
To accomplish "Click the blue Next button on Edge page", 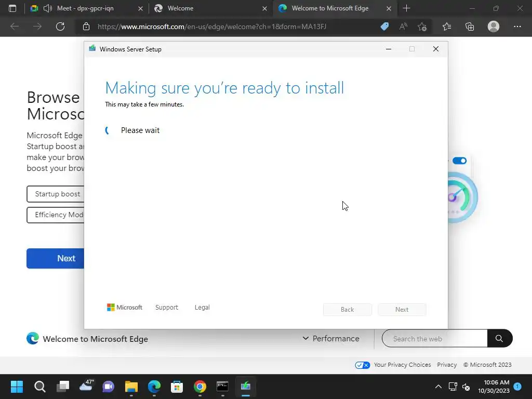I will [x=55, y=259].
